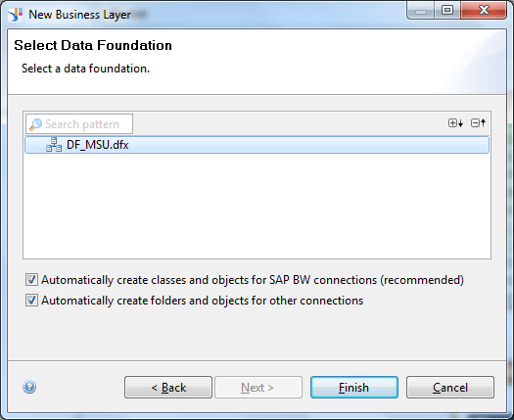The width and height of the screenshot is (514, 420).
Task: Focus the Search pattern field
Action: pyautogui.click(x=79, y=124)
